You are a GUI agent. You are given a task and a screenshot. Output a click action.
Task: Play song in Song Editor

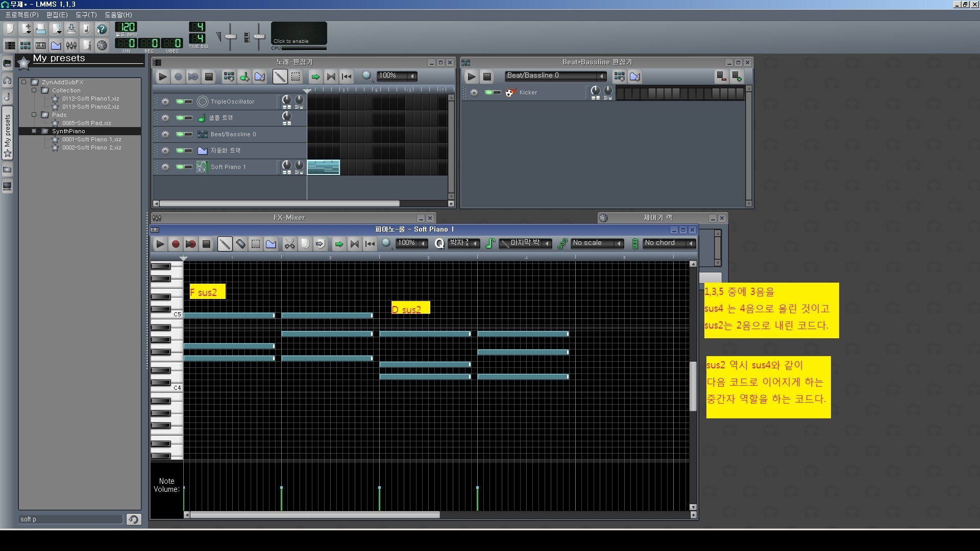(163, 77)
